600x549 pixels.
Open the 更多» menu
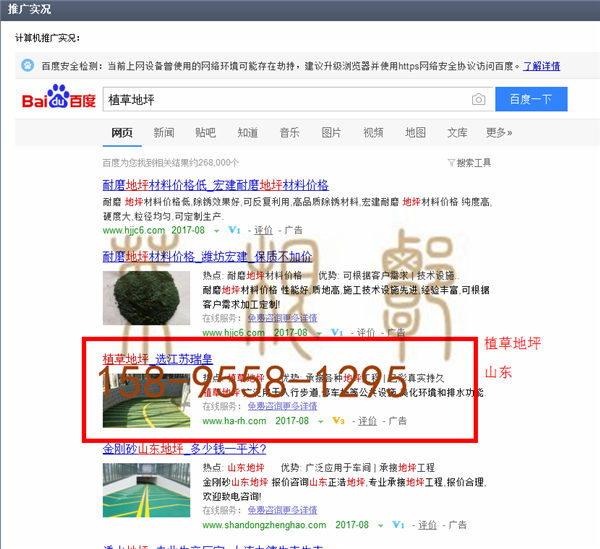(x=499, y=133)
